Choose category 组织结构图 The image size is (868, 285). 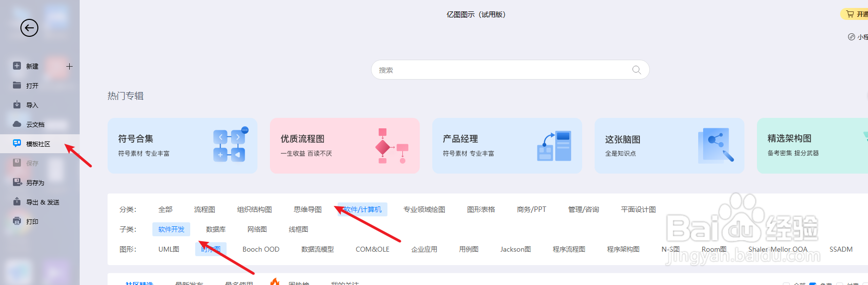[x=254, y=209]
